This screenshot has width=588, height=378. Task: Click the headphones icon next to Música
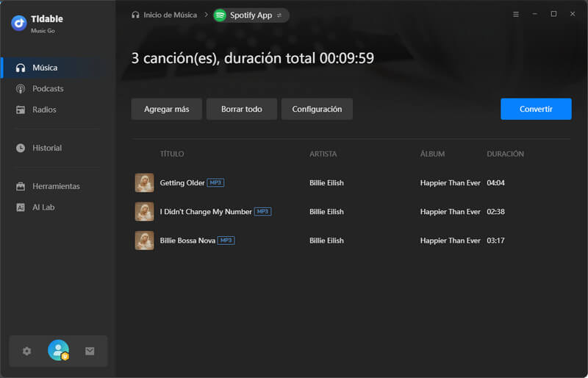click(x=21, y=68)
